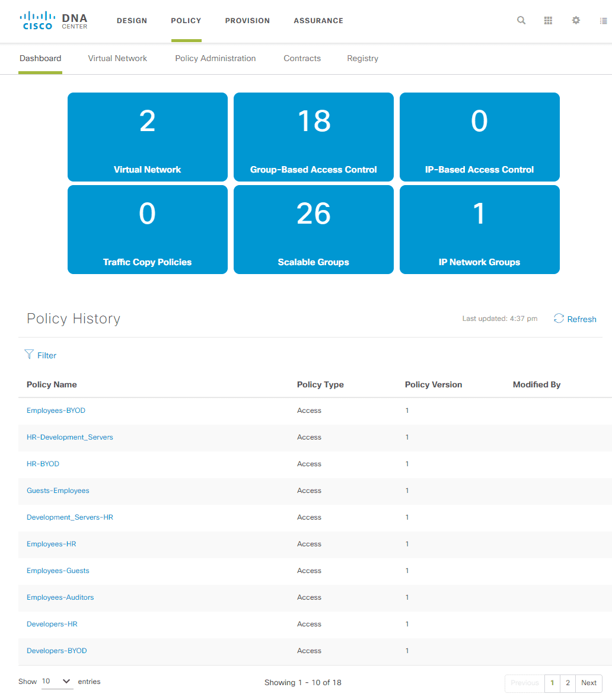Open the Employees-Auditors policy link
612x700 pixels.
pyautogui.click(x=60, y=597)
